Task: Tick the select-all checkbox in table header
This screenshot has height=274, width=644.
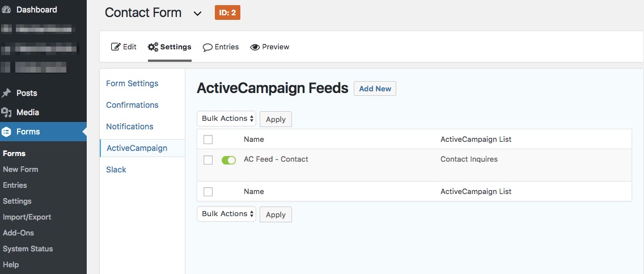Action: tap(208, 140)
